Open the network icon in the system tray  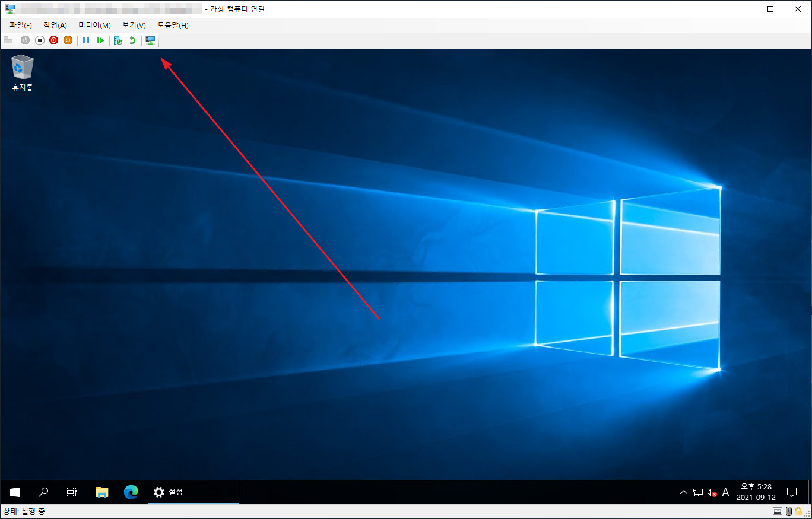coord(698,492)
